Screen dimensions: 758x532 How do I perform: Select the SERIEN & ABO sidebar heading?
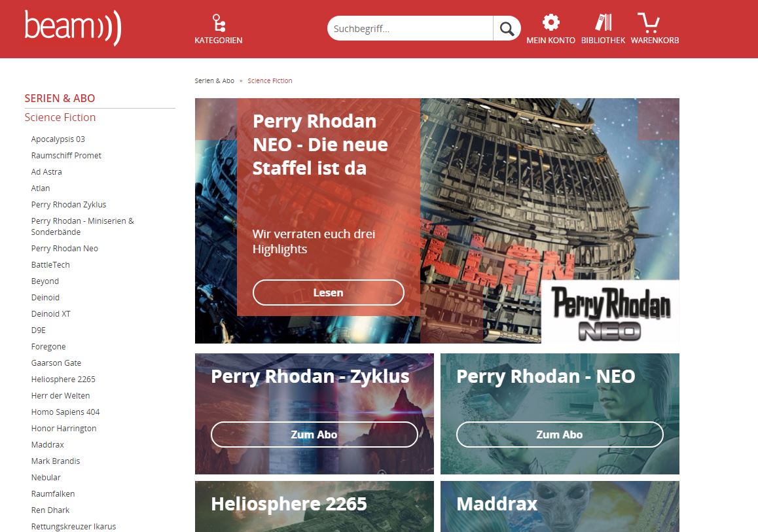(x=60, y=98)
